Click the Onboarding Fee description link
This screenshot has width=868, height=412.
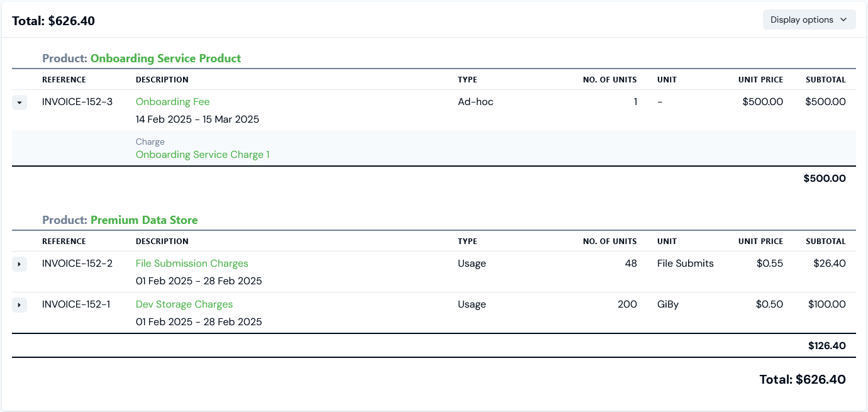pyautogui.click(x=172, y=102)
